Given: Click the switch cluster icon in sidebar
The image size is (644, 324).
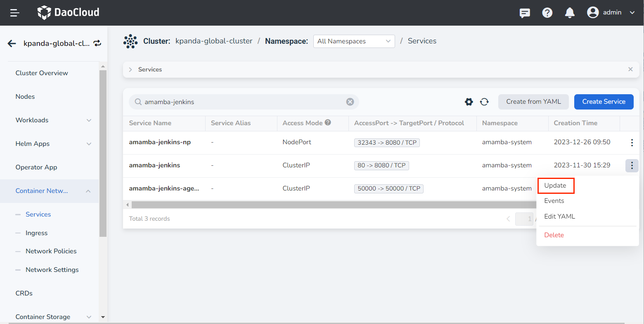Looking at the screenshot, I should tap(97, 43).
